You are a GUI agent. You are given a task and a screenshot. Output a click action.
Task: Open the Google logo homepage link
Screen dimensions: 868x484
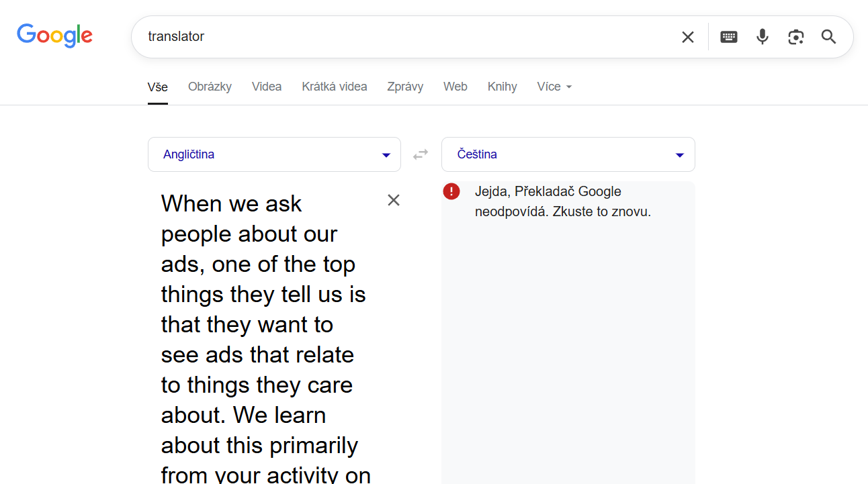(x=54, y=36)
